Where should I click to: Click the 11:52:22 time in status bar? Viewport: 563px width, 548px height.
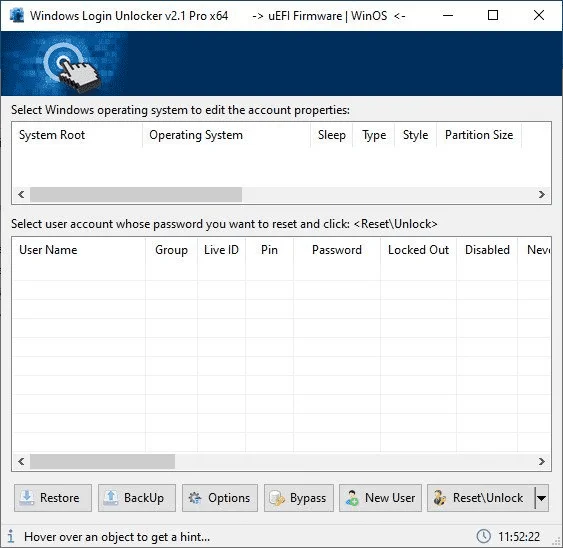click(519, 537)
